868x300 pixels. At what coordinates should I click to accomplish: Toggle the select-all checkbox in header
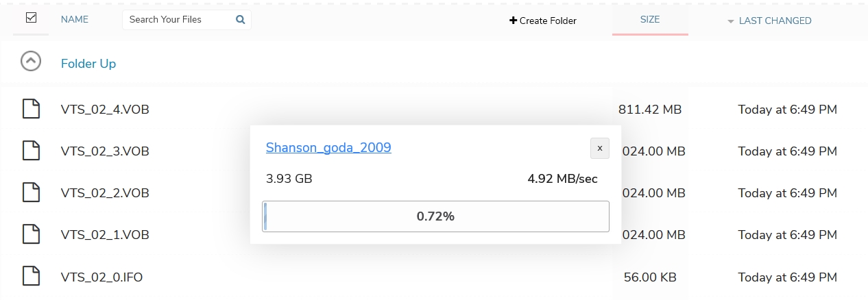click(x=31, y=18)
